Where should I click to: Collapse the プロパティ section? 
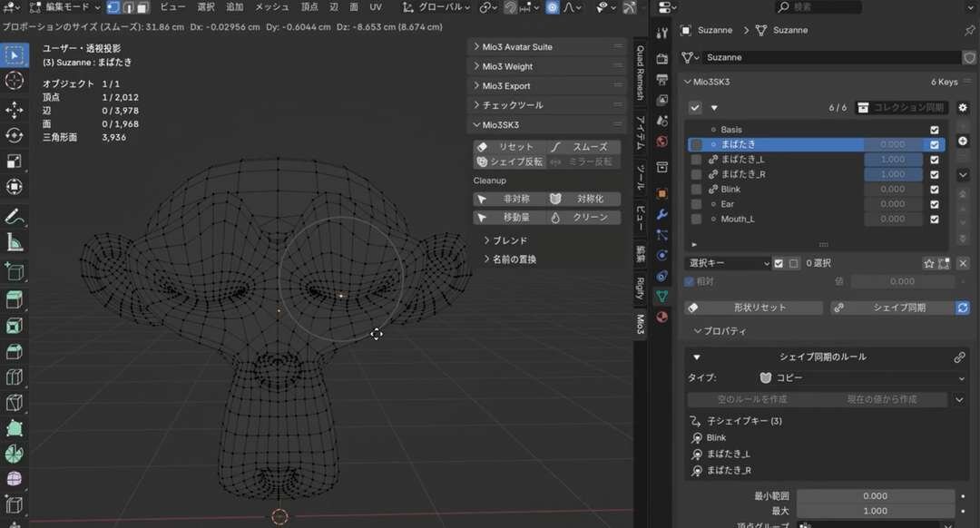pyautogui.click(x=720, y=331)
